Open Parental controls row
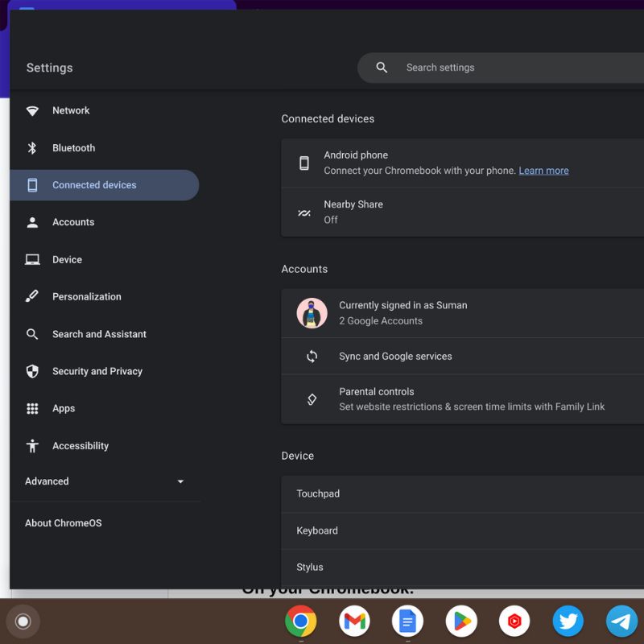Image resolution: width=644 pixels, height=644 pixels. pyautogui.click(x=462, y=399)
